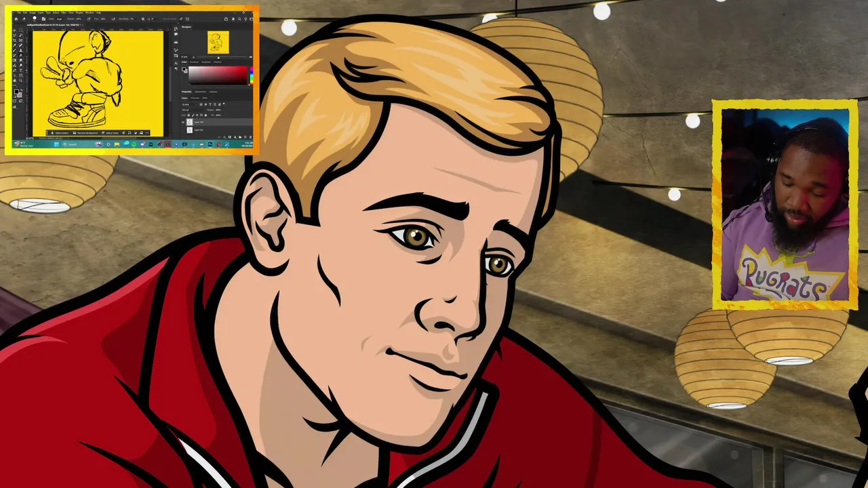Add a layer mask icon

(x=230, y=137)
